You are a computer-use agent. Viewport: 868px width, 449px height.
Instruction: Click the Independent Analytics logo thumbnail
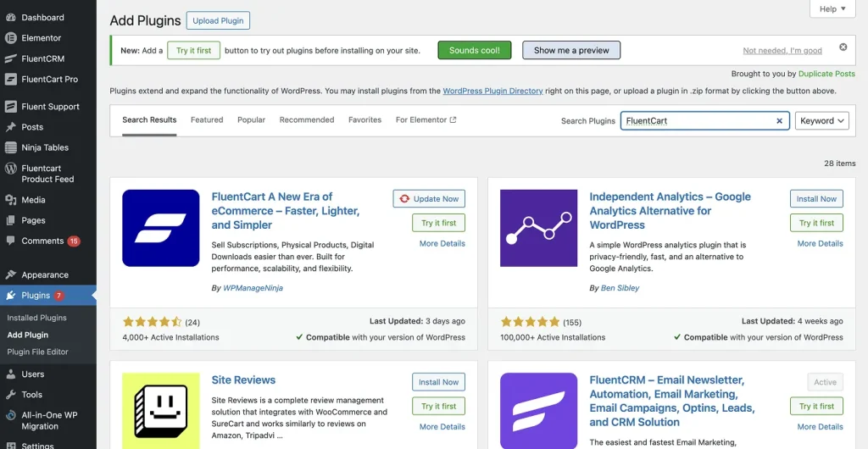tap(538, 228)
